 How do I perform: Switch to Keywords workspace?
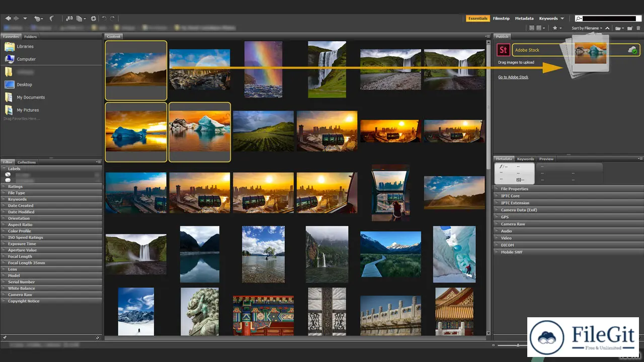[548, 19]
